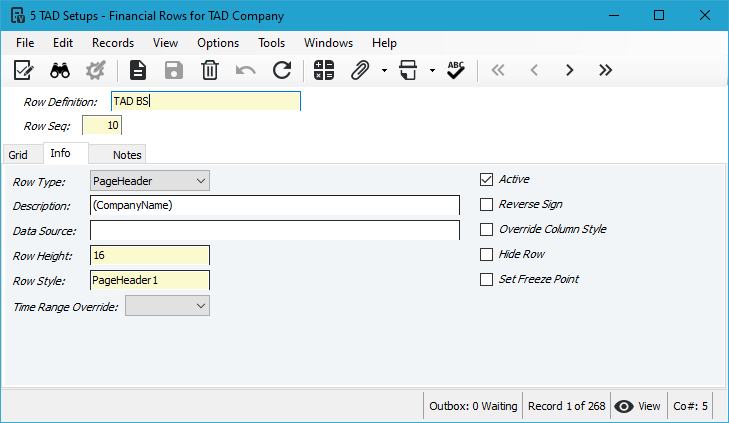Click the Description field with (CompanyName)

[x=275, y=205]
